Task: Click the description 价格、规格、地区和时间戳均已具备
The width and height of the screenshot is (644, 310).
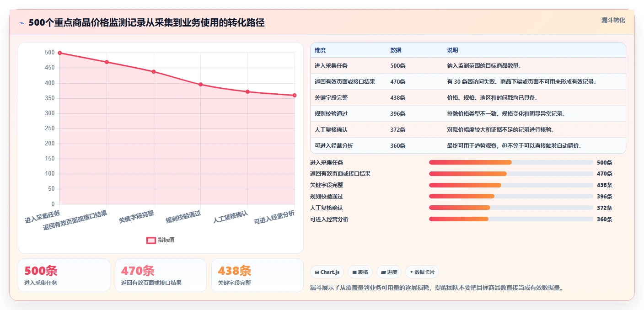Action: click(x=493, y=98)
